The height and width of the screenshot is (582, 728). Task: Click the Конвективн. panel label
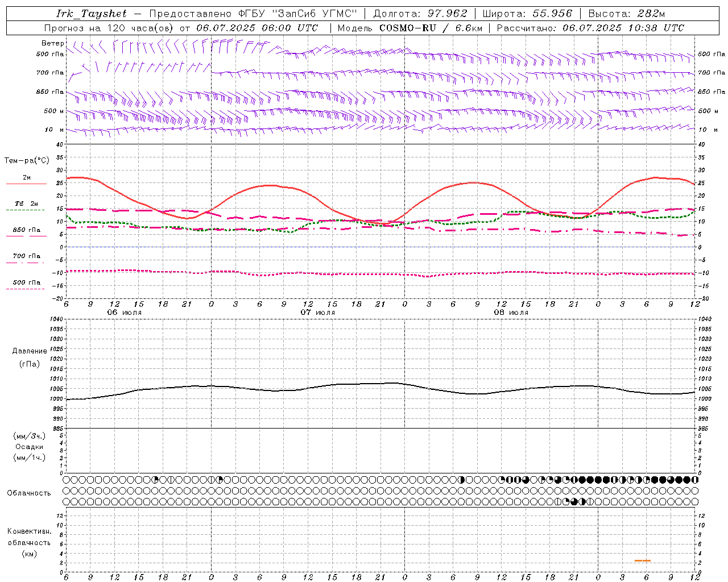coord(30,531)
